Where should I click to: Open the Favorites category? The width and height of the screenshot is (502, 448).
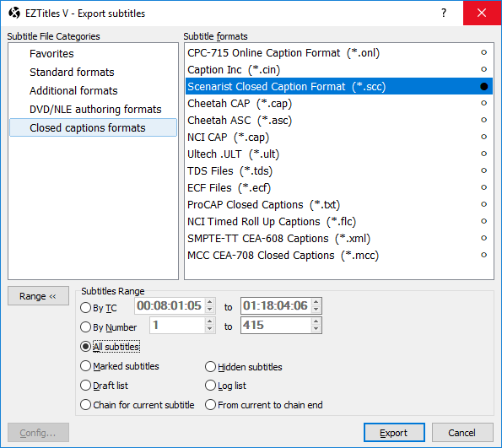[93, 53]
